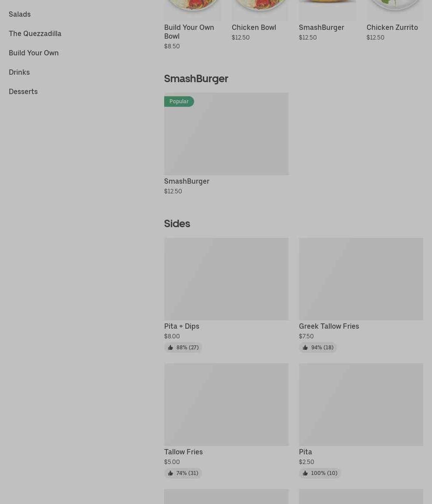The height and width of the screenshot is (504, 432).
Task: Open the Salads menu category
Action: tap(20, 14)
